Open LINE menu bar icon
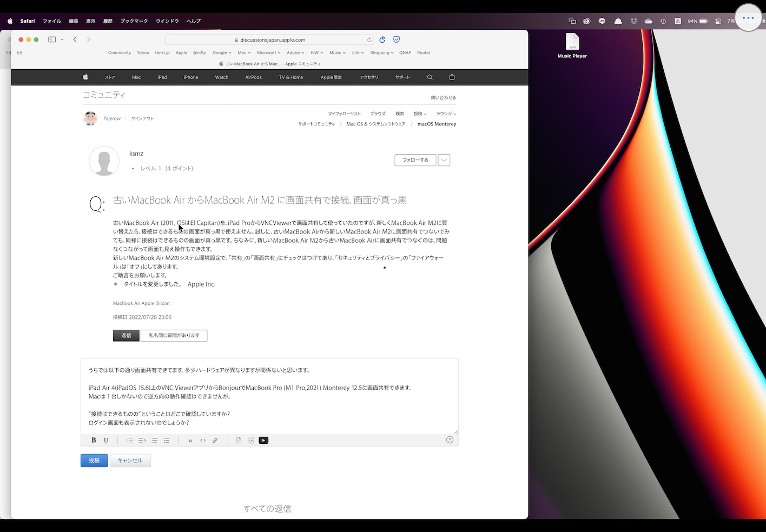This screenshot has width=766, height=532. pyautogui.click(x=602, y=21)
